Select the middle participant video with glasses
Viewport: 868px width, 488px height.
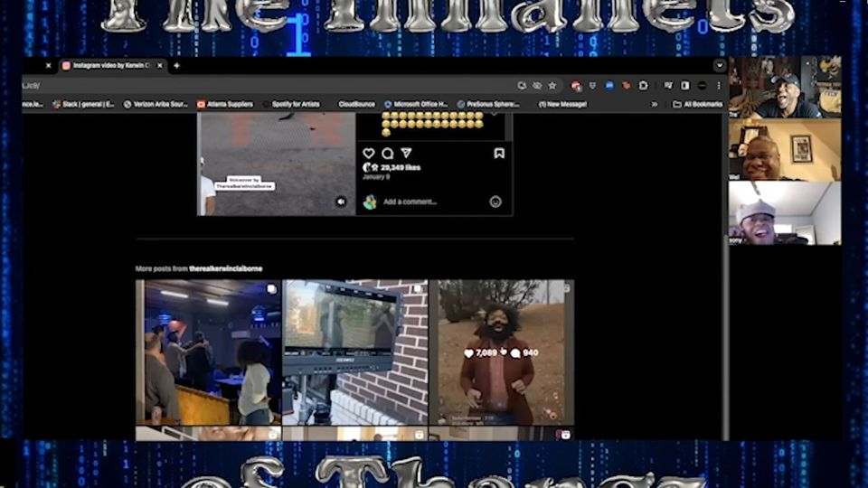(x=785, y=150)
